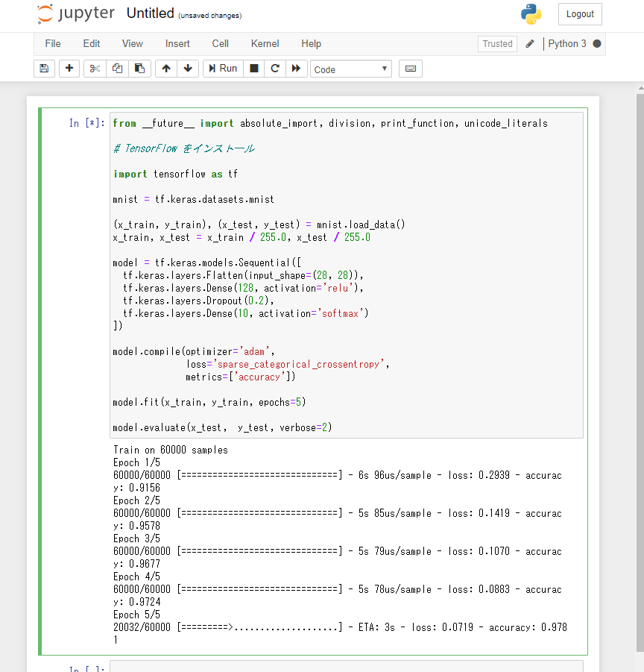The height and width of the screenshot is (672, 644).
Task: Click the Logout button
Action: coord(580,13)
